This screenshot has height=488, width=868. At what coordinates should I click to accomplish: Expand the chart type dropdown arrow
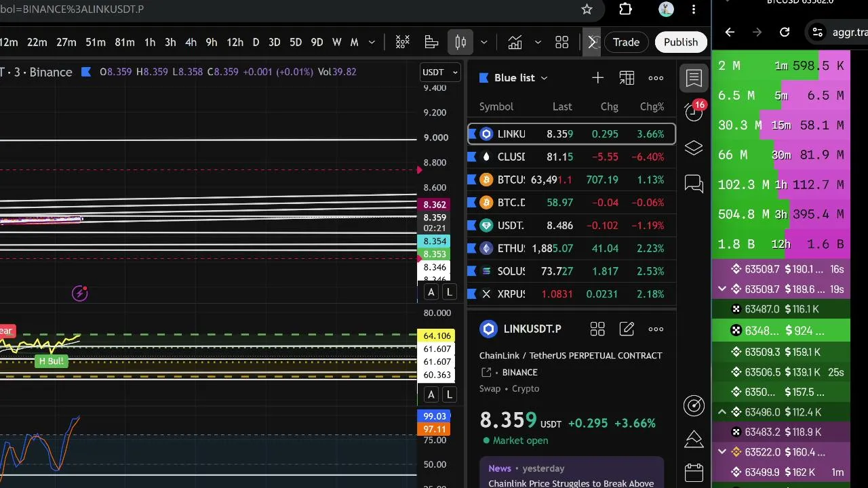coord(484,42)
